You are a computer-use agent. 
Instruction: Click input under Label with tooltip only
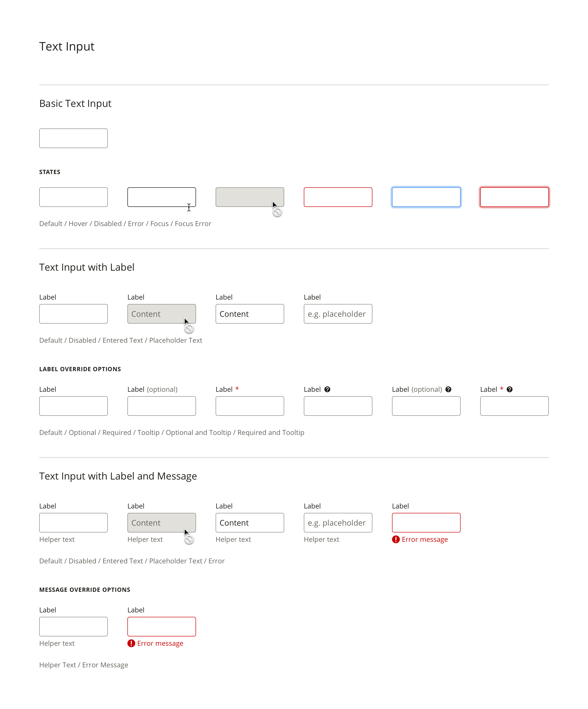click(338, 406)
